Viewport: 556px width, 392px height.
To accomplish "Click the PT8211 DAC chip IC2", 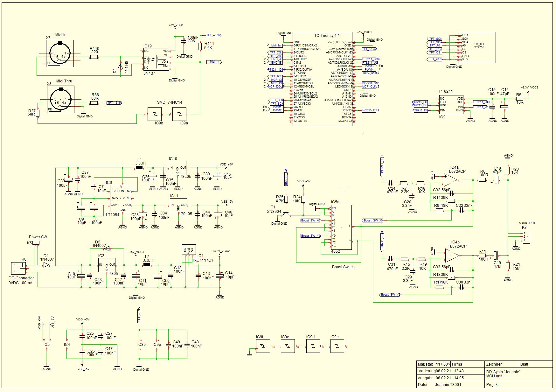I will click(451, 104).
